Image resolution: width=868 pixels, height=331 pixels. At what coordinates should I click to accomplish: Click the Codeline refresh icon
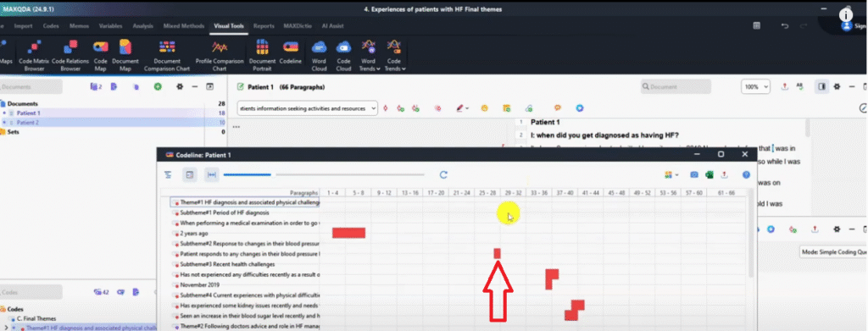pyautogui.click(x=443, y=174)
